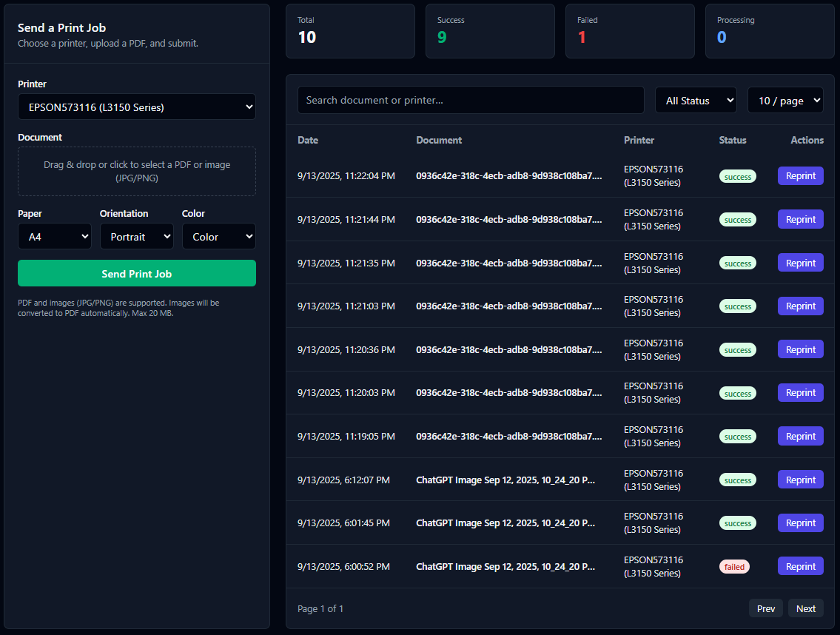Image resolution: width=840 pixels, height=635 pixels.
Task: Click the Prev page button
Action: click(765, 608)
